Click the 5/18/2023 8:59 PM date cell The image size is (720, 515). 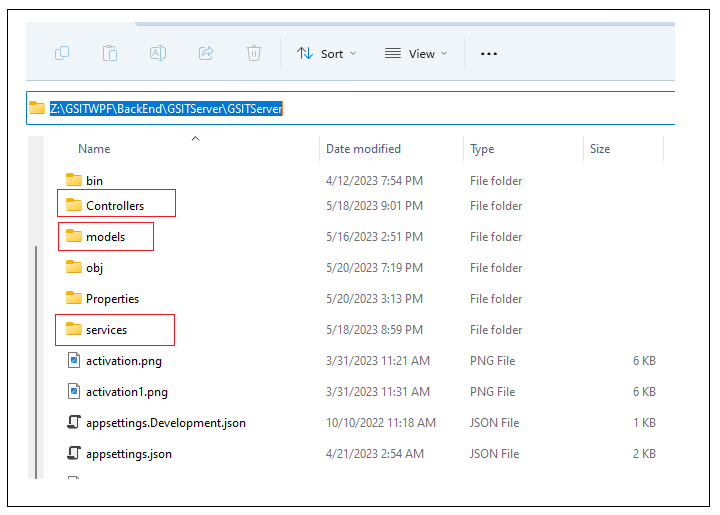tap(374, 330)
